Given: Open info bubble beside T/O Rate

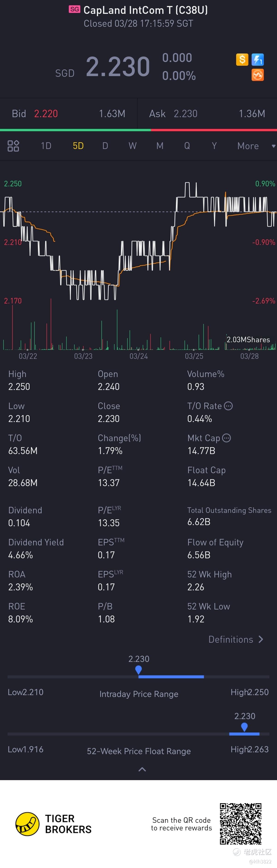Looking at the screenshot, I should click(228, 406).
